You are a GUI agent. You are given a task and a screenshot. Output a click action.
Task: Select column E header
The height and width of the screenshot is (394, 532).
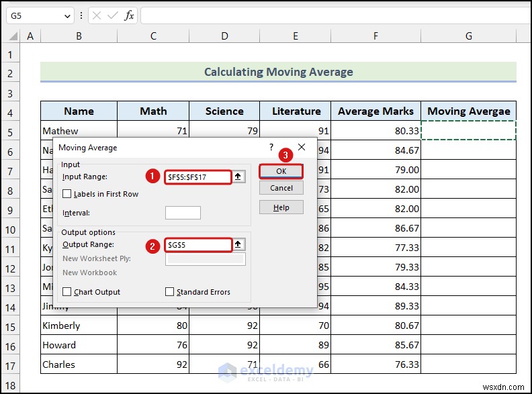(296, 36)
